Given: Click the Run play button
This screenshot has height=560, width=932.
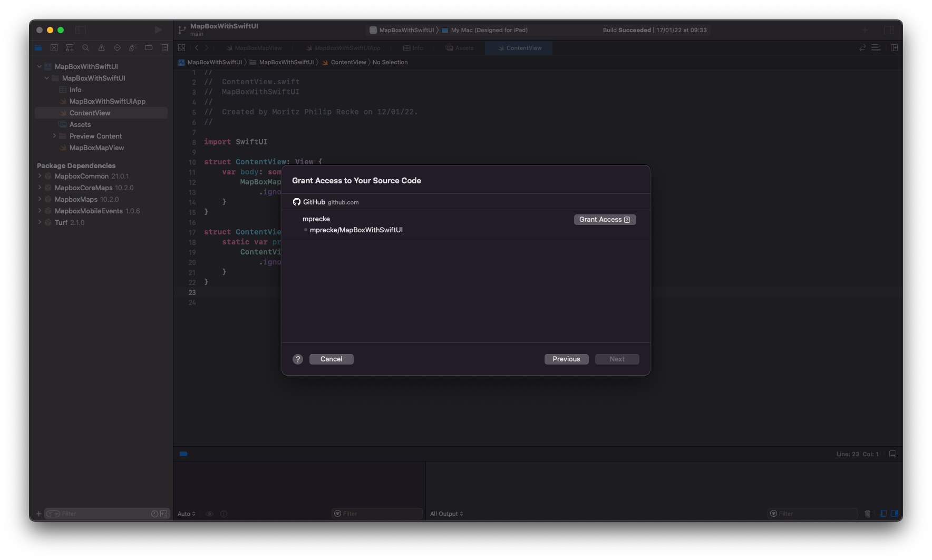Looking at the screenshot, I should 158,30.
